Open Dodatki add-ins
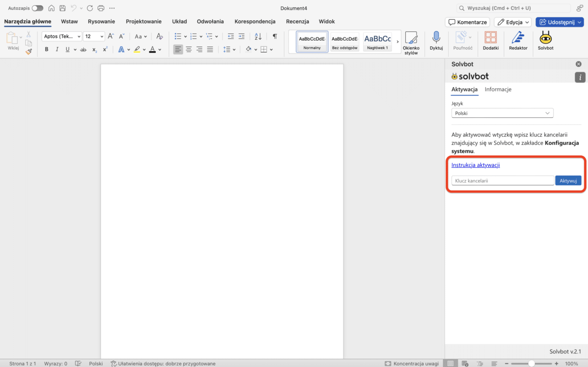This screenshot has height=367, width=588. coord(490,41)
